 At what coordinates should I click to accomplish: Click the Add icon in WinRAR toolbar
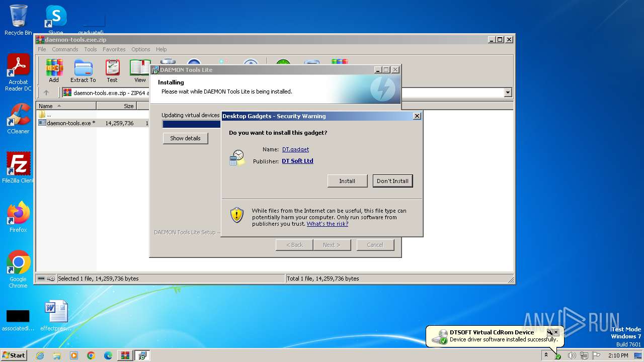tap(54, 71)
